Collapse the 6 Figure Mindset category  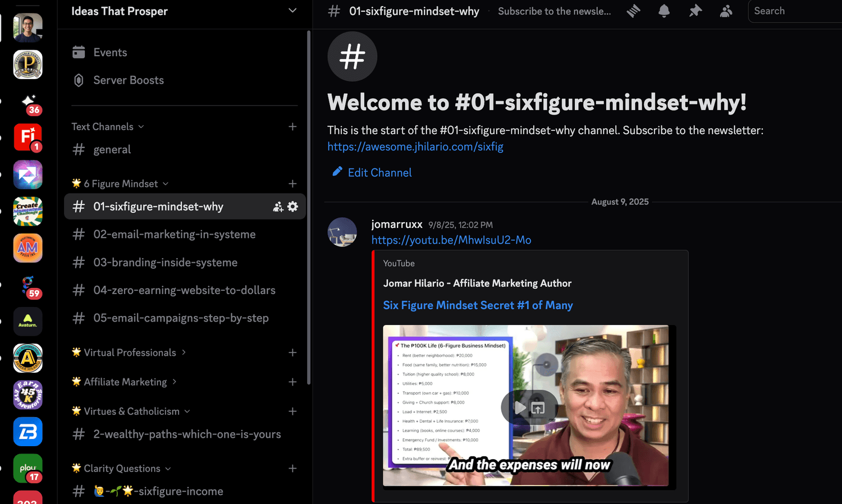(120, 184)
